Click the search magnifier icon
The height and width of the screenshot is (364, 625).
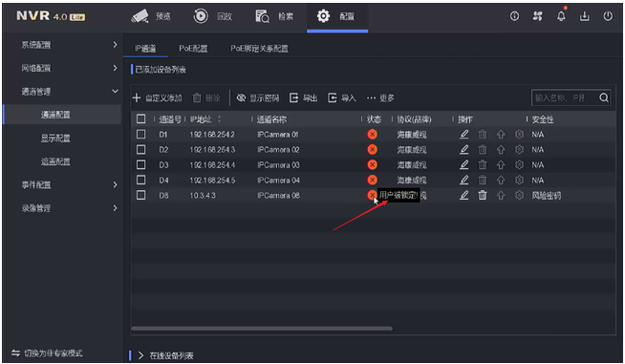pyautogui.click(x=603, y=97)
